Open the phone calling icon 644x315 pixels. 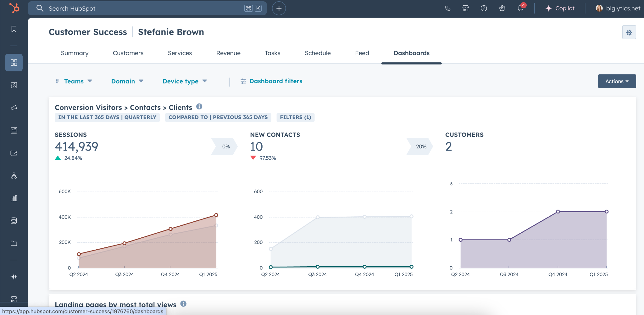tap(448, 8)
